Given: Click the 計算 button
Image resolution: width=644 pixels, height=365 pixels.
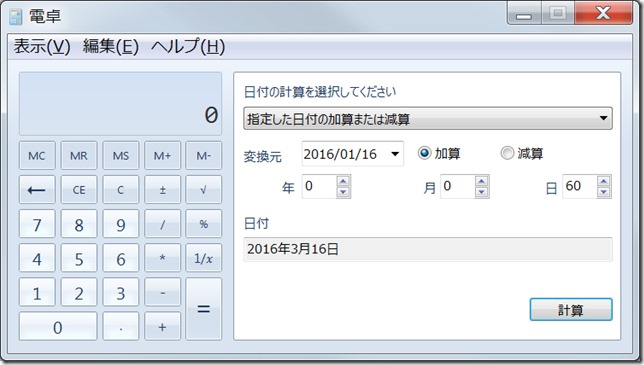Looking at the screenshot, I should [571, 310].
